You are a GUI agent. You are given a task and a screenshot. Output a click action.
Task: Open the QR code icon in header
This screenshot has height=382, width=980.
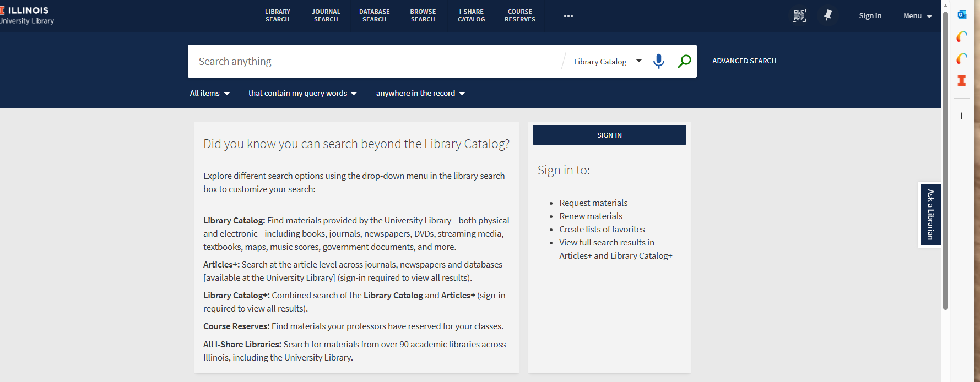(x=799, y=15)
